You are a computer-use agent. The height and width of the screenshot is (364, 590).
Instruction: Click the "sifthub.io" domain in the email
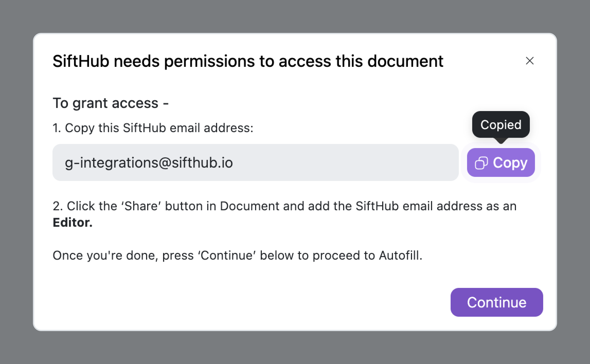pos(202,162)
